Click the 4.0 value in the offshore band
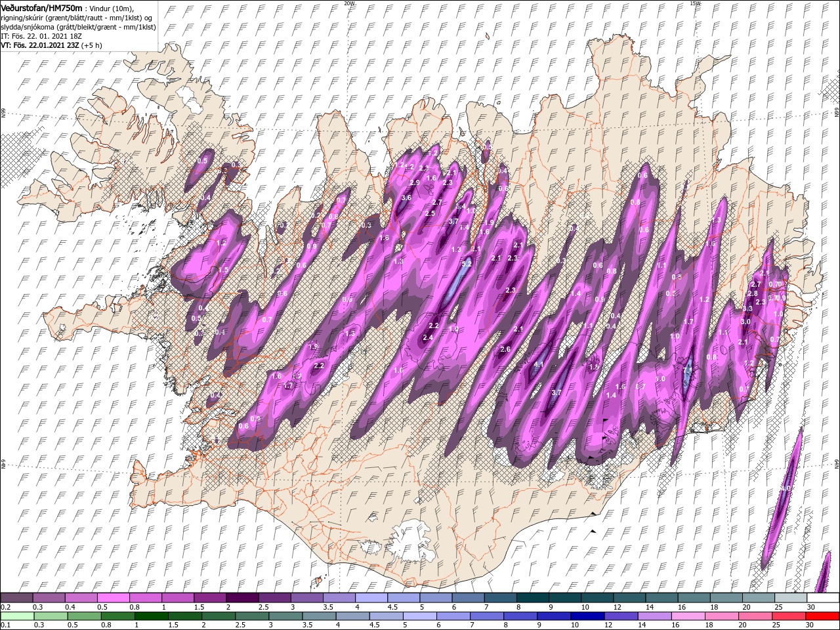Screen dimensions: 840x630 click(x=786, y=489)
